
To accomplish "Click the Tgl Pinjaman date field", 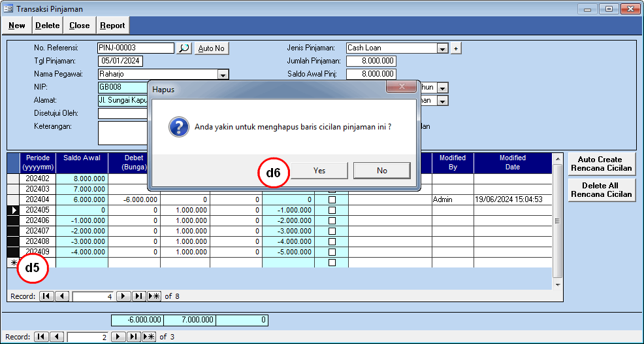I will point(120,61).
